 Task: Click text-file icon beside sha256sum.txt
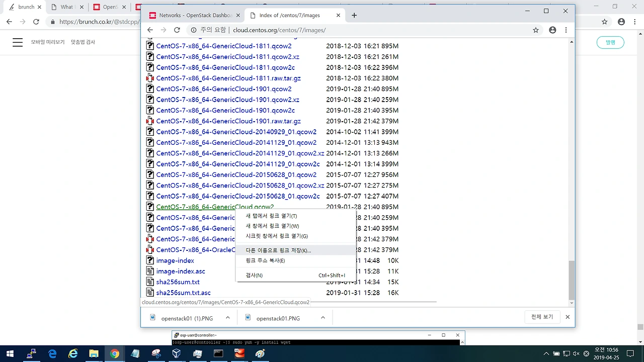click(150, 282)
